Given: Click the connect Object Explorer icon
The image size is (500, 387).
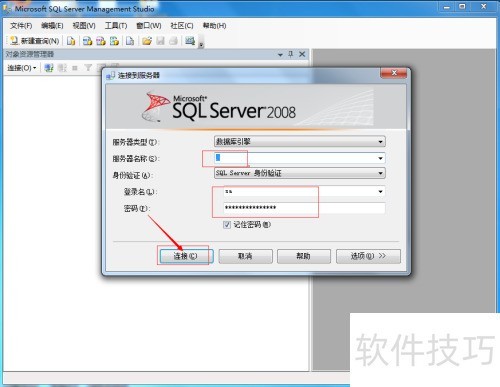Looking at the screenshot, I should pos(49,68).
